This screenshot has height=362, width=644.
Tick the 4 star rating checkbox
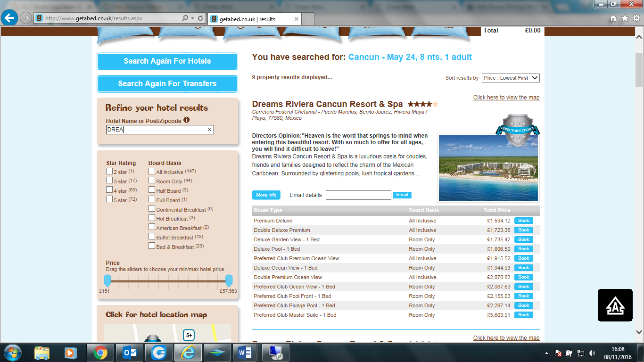(109, 190)
